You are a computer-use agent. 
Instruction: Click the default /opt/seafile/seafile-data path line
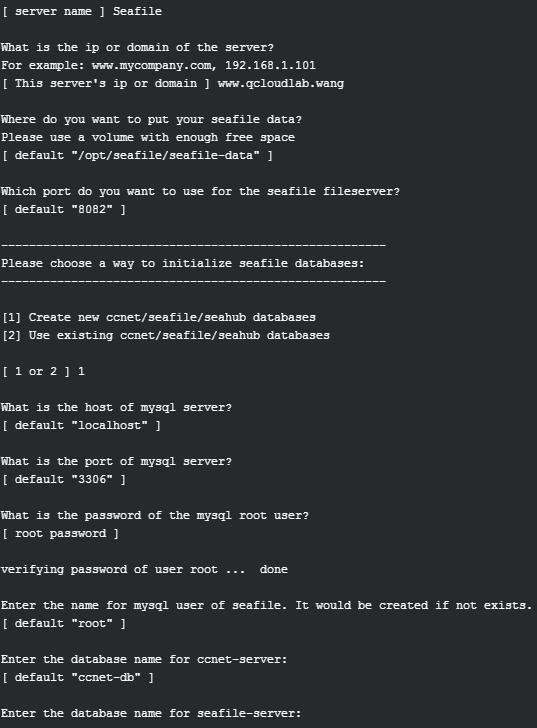(137, 155)
